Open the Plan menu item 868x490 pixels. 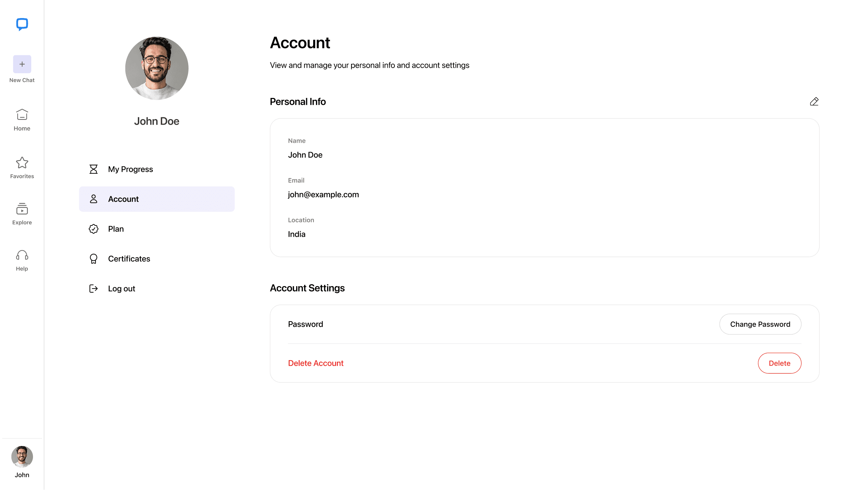point(116,229)
